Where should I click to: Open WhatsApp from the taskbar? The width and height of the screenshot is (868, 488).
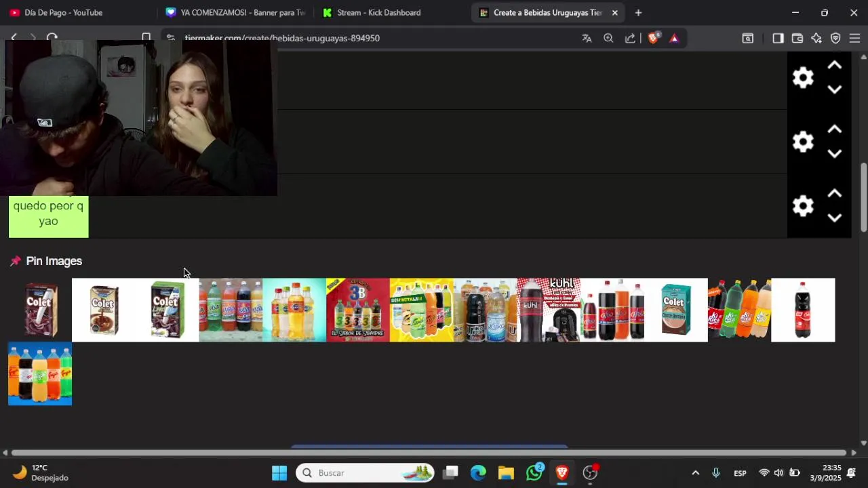tap(534, 472)
